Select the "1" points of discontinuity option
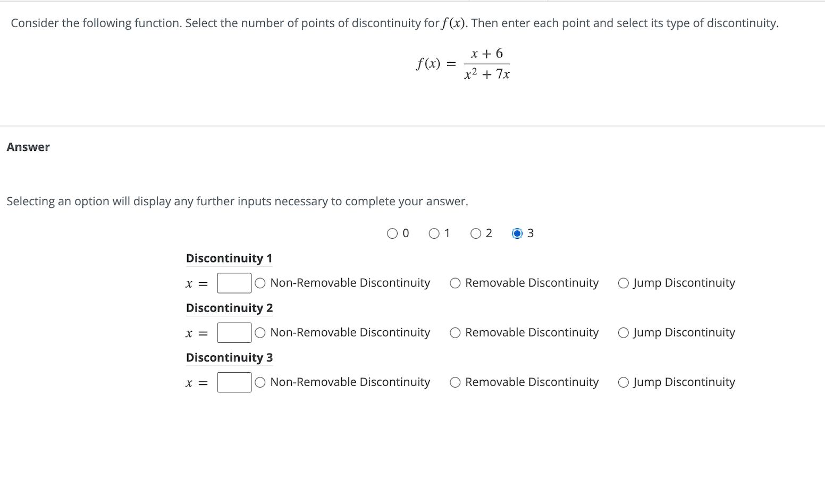This screenshot has height=504, width=825. pyautogui.click(x=434, y=233)
